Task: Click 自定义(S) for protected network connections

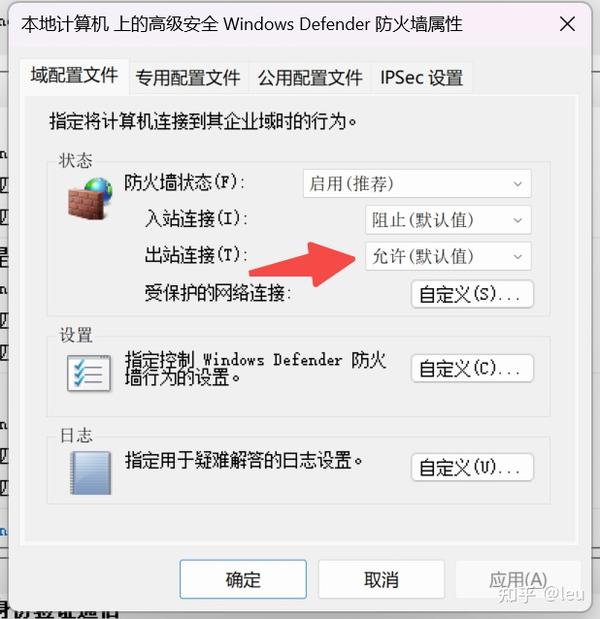Action: pyautogui.click(x=472, y=294)
